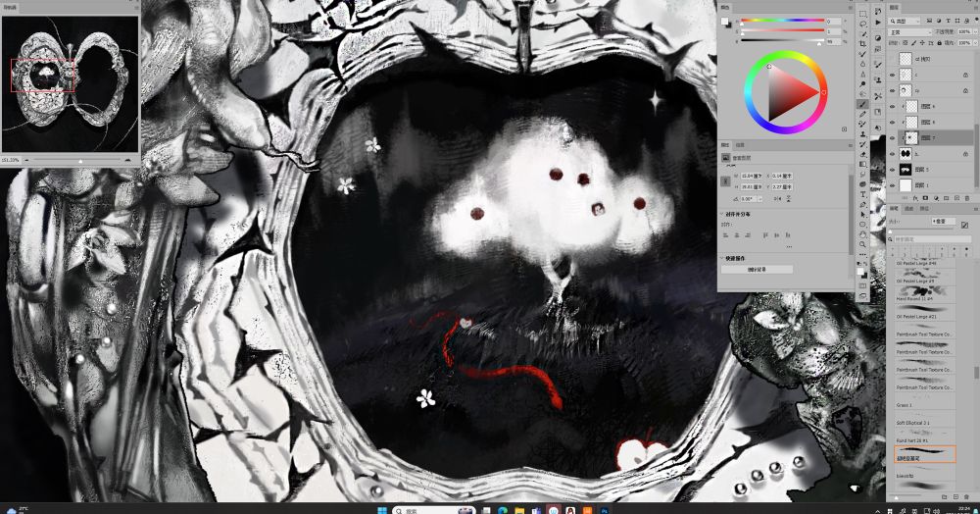Select the Soft Elliptical brush preset
Viewport: 980px width, 514px height.
click(923, 418)
